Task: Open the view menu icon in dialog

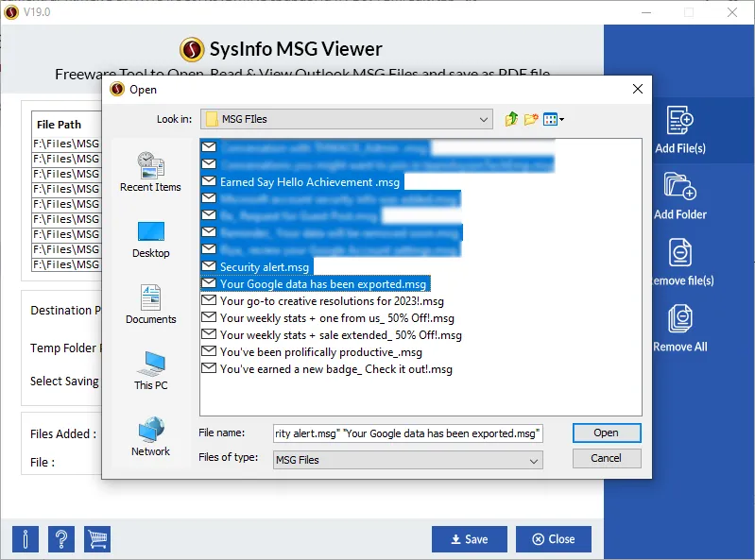Action: click(x=553, y=119)
